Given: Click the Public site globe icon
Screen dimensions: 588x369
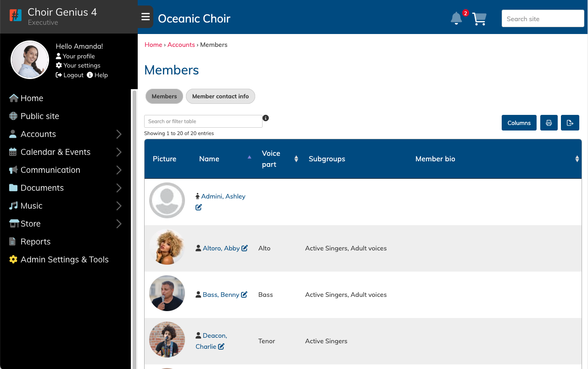Looking at the screenshot, I should point(13,116).
